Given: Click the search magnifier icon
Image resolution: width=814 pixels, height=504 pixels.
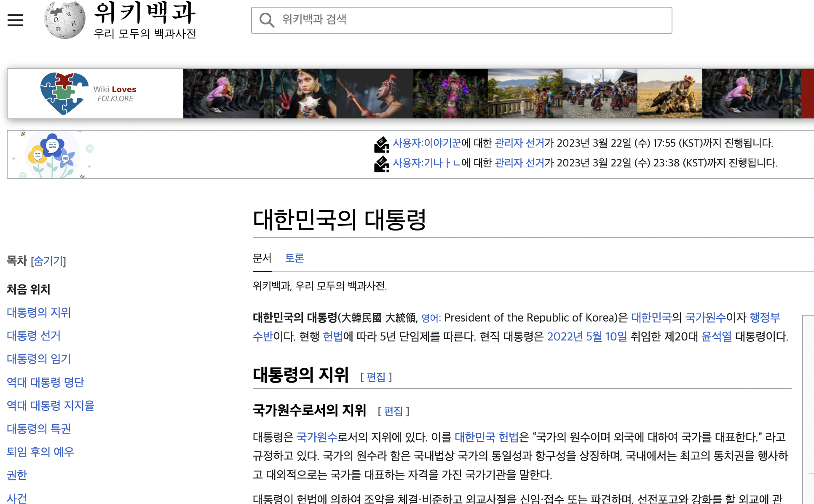Looking at the screenshot, I should [x=267, y=20].
